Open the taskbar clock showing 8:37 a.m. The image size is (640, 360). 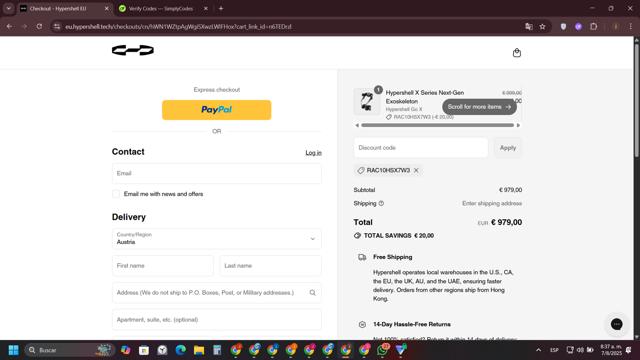611,350
